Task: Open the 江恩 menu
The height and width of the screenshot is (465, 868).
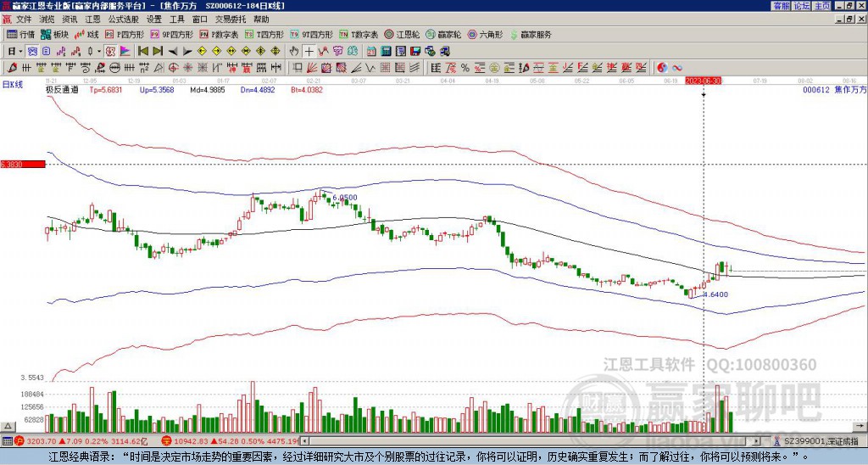Action: point(92,20)
